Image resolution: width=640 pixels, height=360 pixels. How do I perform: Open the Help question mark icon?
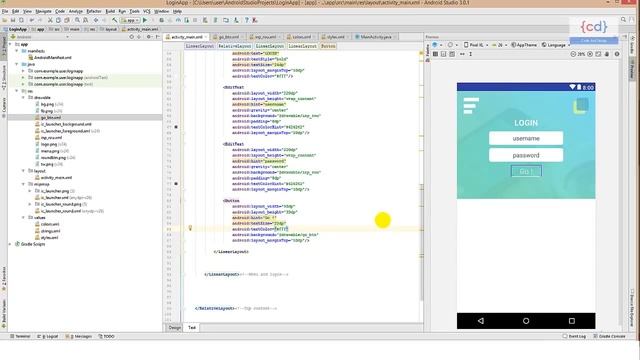tap(247, 20)
